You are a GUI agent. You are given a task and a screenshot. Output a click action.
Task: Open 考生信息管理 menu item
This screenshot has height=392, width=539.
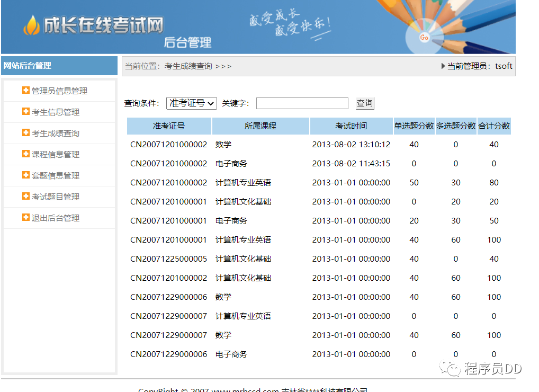tap(56, 112)
